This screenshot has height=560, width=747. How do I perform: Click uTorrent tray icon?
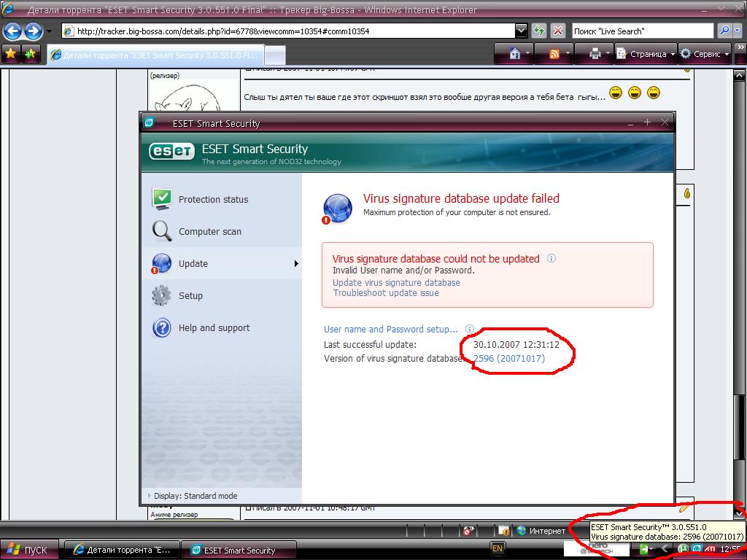point(683,549)
